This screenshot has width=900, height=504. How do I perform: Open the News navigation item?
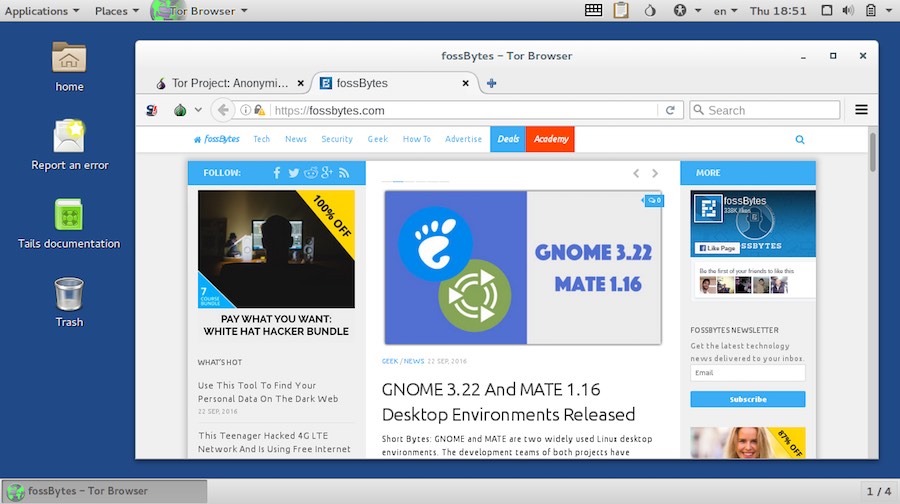[296, 139]
